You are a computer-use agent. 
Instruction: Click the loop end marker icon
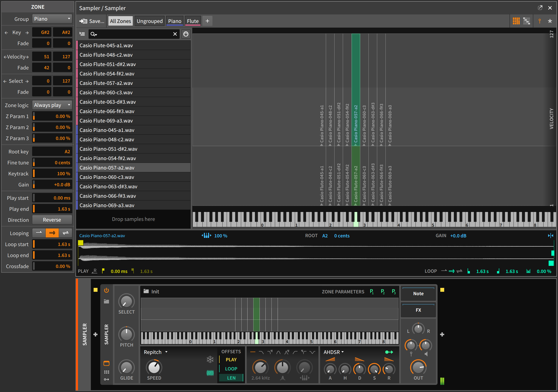coord(498,271)
